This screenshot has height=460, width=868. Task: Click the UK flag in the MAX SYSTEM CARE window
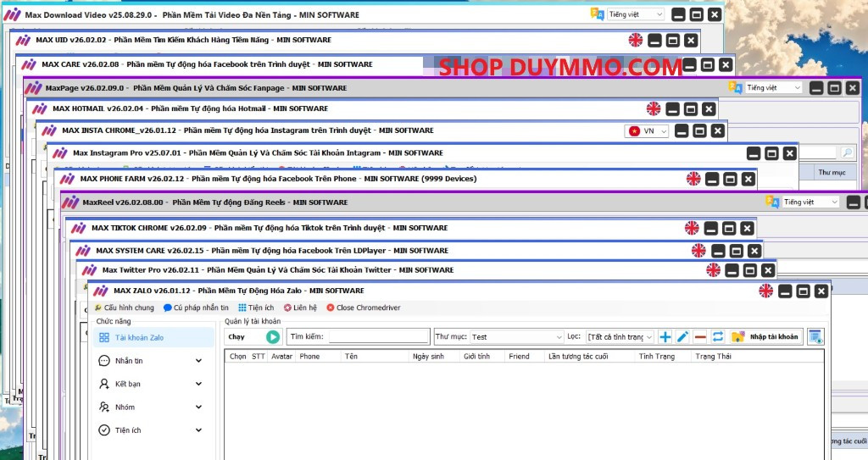pyautogui.click(x=698, y=251)
